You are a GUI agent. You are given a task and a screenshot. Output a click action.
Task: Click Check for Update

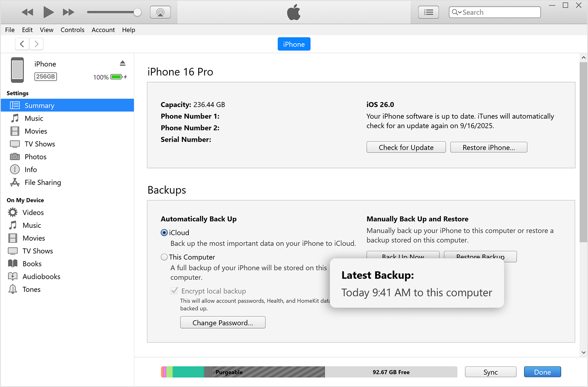click(x=406, y=147)
